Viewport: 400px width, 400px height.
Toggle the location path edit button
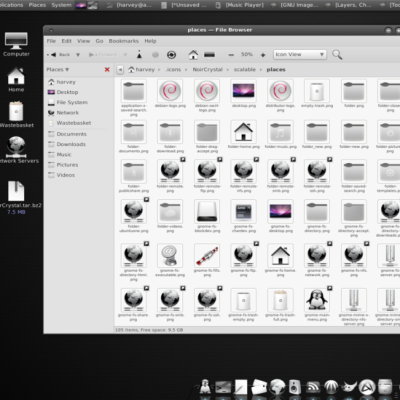pos(120,70)
